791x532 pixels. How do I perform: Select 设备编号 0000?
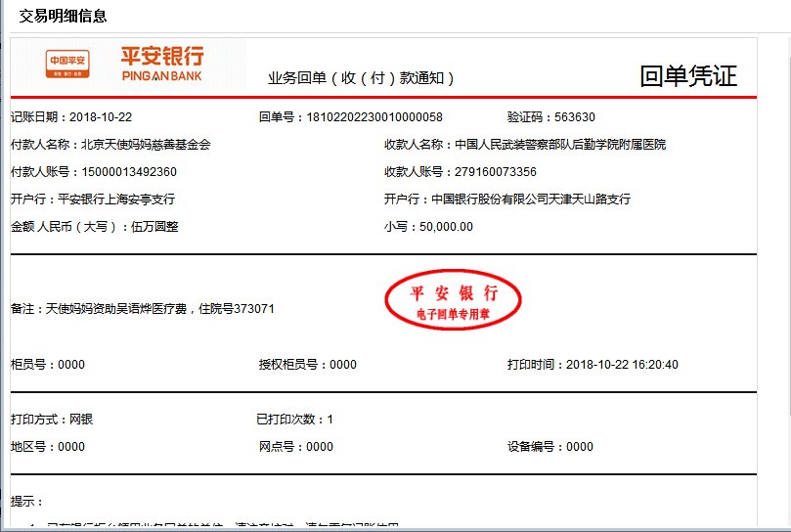point(550,447)
